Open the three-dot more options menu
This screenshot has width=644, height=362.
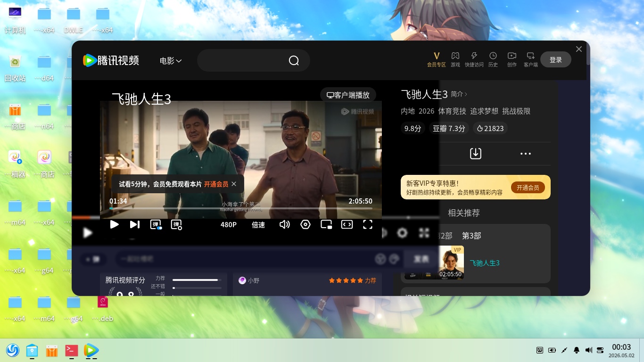pyautogui.click(x=526, y=154)
